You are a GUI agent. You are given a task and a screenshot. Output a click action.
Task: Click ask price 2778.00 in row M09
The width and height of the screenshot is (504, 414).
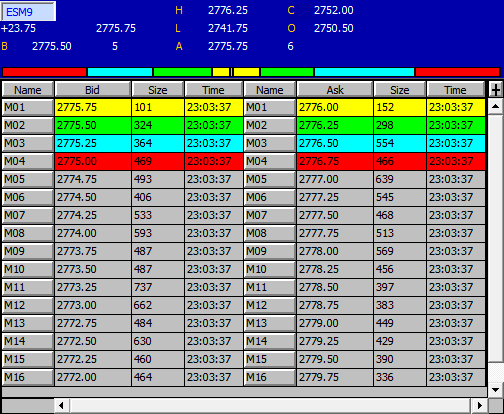click(335, 251)
